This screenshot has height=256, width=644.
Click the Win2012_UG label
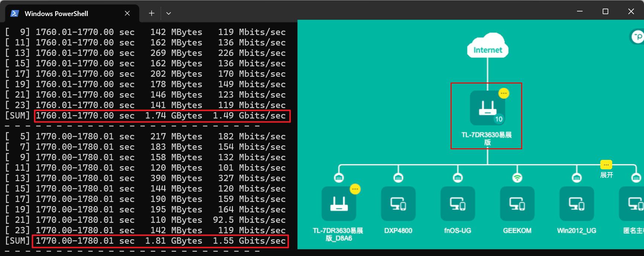coord(577,231)
